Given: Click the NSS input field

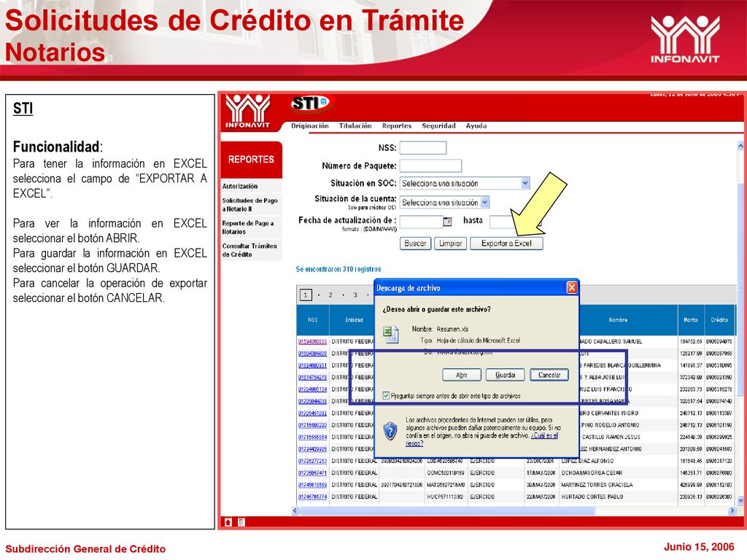Looking at the screenshot, I should [423, 147].
